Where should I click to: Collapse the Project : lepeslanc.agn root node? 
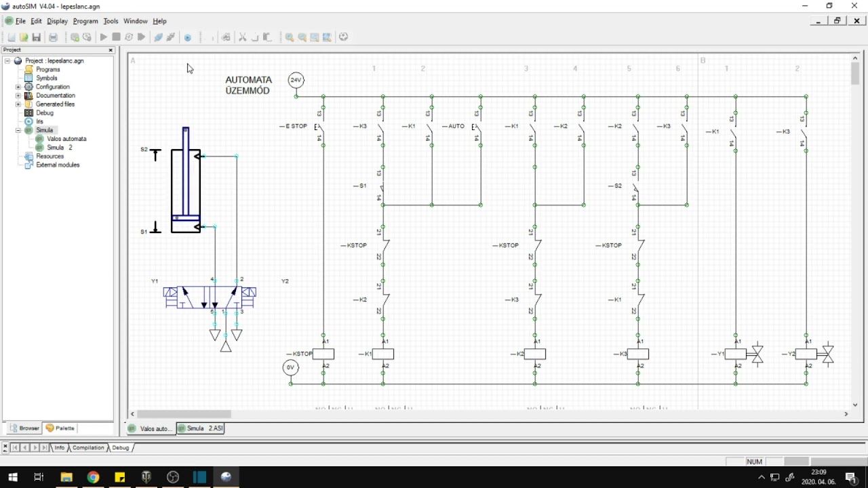tap(7, 61)
